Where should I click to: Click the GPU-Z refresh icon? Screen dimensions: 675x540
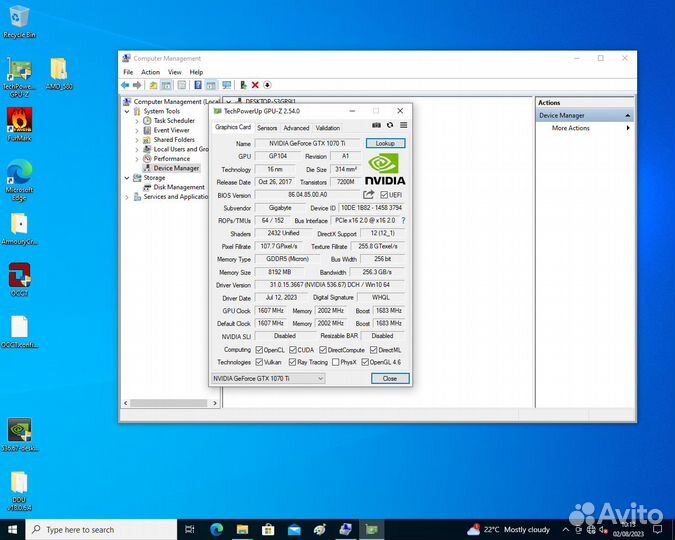pos(390,126)
